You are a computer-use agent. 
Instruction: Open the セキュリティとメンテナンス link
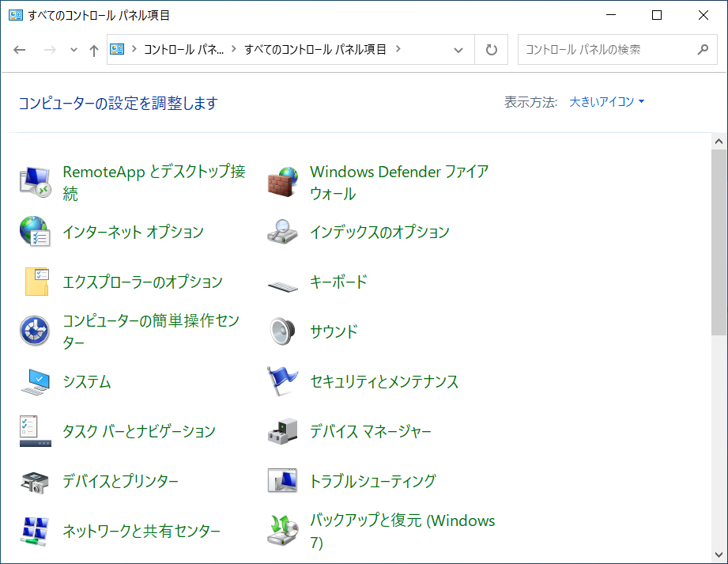coord(384,381)
